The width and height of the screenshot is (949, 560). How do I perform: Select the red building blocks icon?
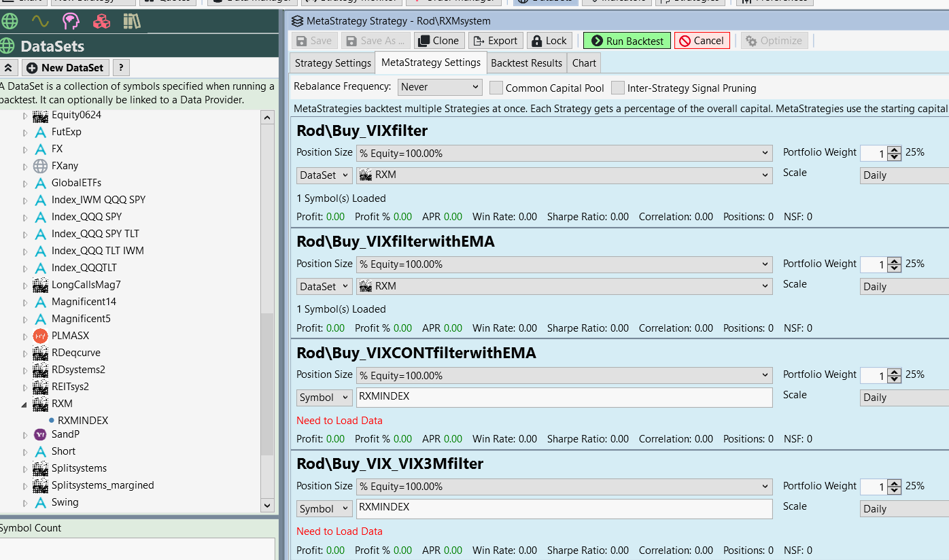tap(101, 22)
